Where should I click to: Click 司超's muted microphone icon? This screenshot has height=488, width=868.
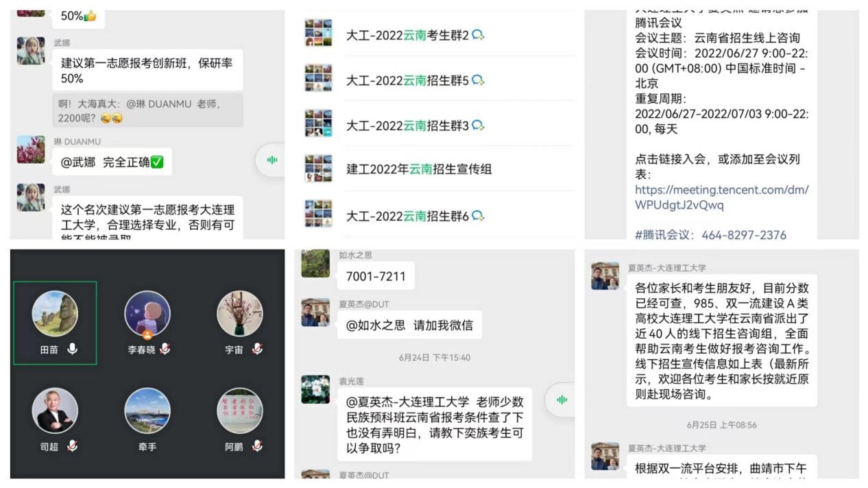[x=72, y=446]
